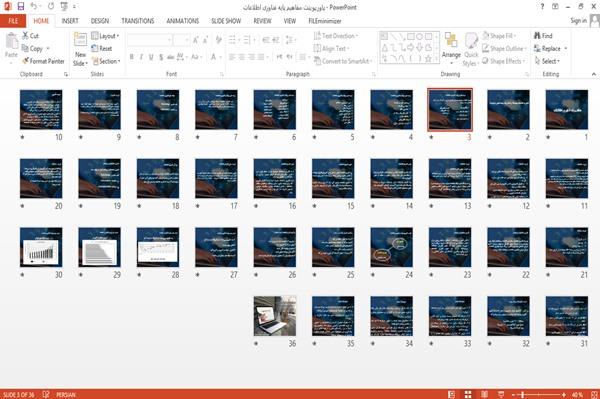Collapse the ribbon with arrow
This screenshot has width=600, height=399.
[593, 74]
